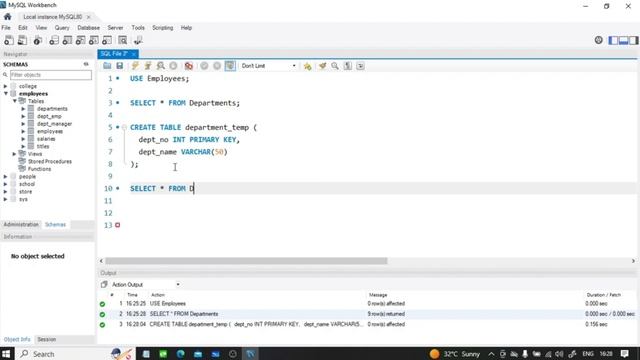Open preferences gear icon at top right
This screenshot has height=360, width=640.
pyautogui.click(x=598, y=40)
